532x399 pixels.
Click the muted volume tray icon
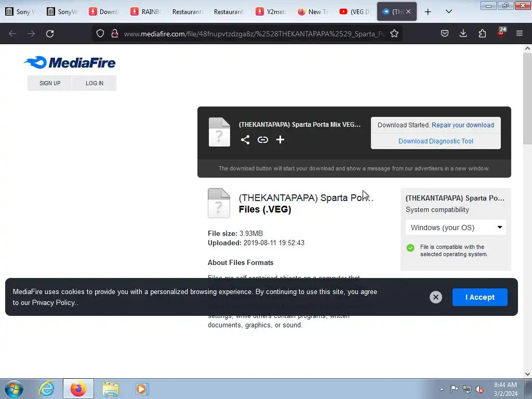pos(480,390)
